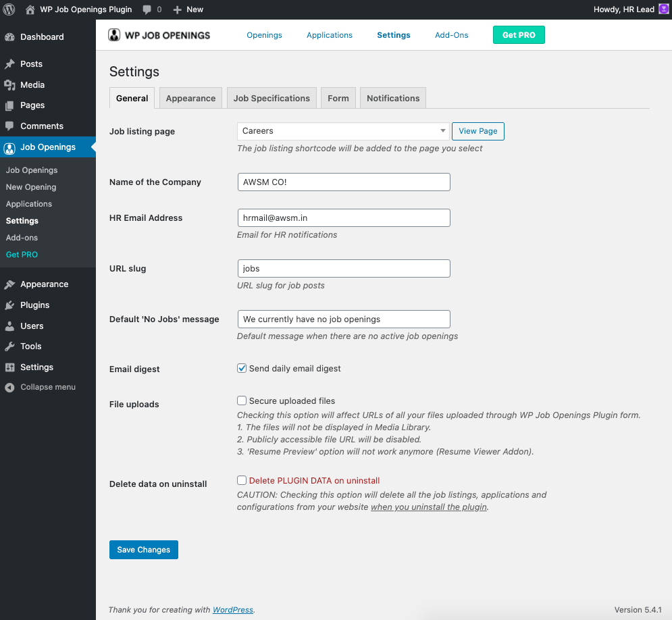672x620 pixels.
Task: Click the 'URL slug for job posts' hint
Action: click(x=281, y=286)
